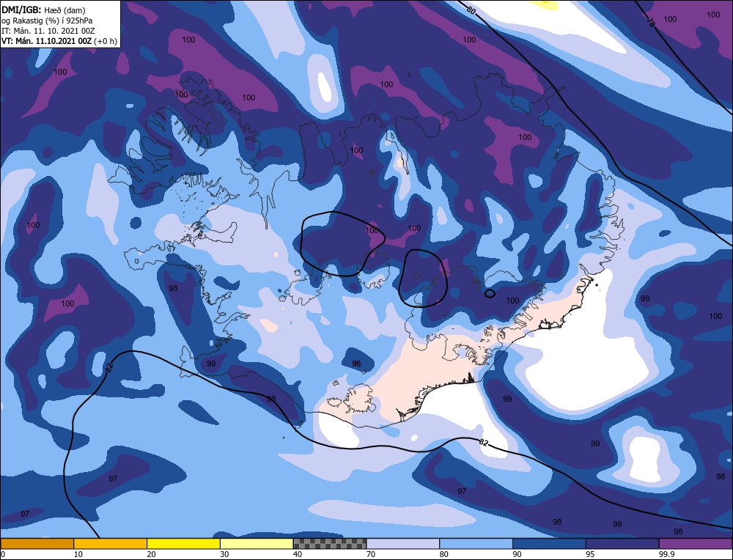The width and height of the screenshot is (733, 560).
Task: Click the contour line label "80" on the map
Action: coord(471,10)
